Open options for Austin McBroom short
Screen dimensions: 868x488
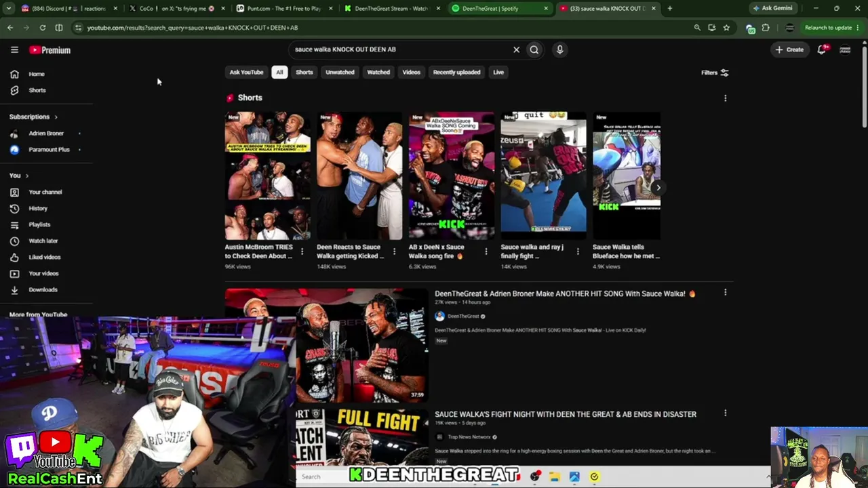(x=302, y=251)
